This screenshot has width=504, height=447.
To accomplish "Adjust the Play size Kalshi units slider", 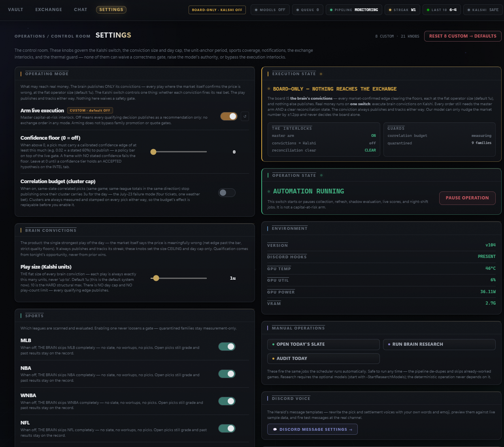I will [179, 278].
